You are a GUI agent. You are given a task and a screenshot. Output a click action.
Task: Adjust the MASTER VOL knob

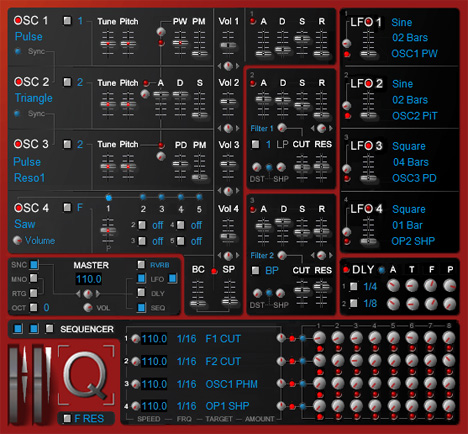pos(88,307)
